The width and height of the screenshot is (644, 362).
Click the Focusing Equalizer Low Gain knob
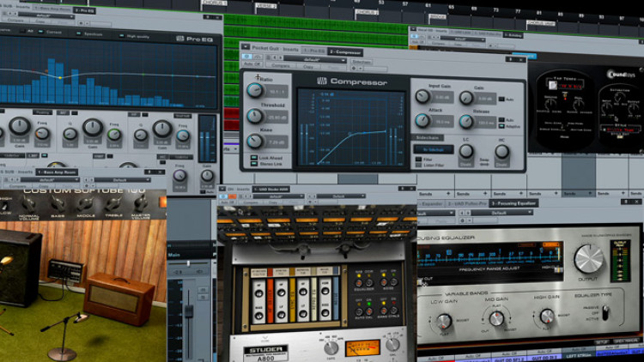pos(444,322)
